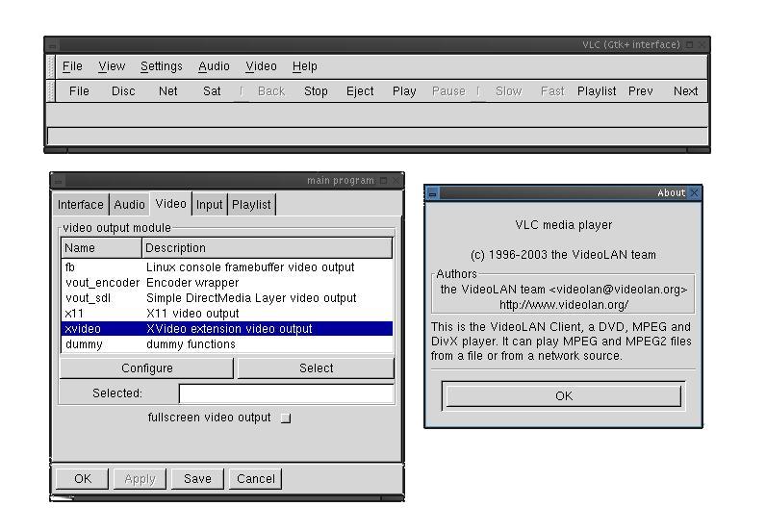
Task: Open the Settings menu
Action: pos(161,66)
